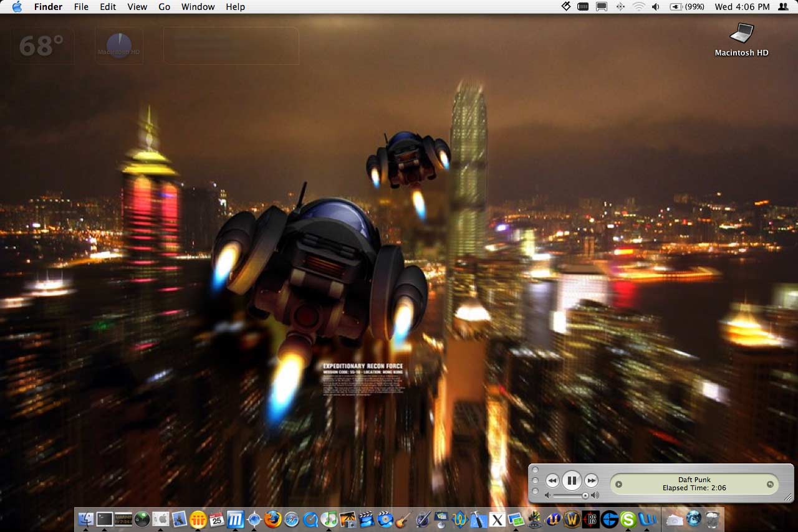Launch Skype from the Dock
Screen dimensions: 798x532
[x=628, y=519]
